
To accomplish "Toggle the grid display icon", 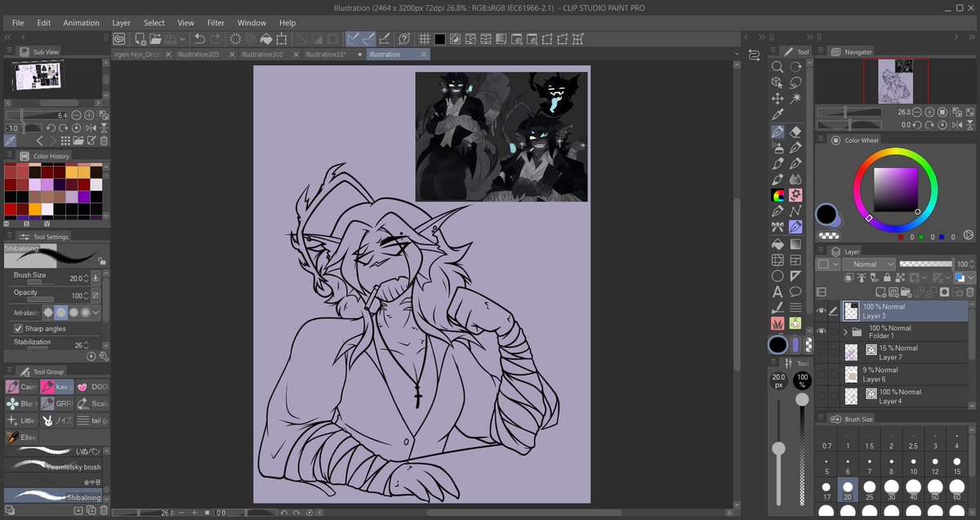I will [425, 38].
